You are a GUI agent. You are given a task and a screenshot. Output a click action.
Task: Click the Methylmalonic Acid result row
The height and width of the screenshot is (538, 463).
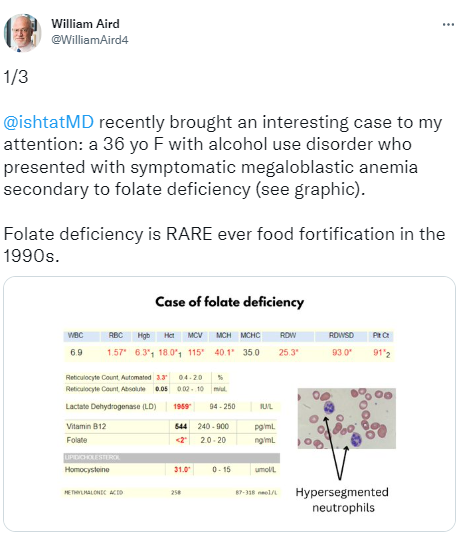(x=172, y=492)
